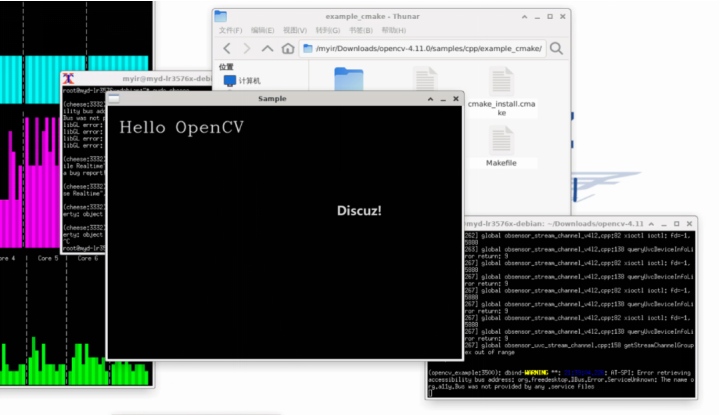Open the home folder in Thunar
Image resolution: width=726 pixels, height=415 pixels.
click(x=288, y=48)
